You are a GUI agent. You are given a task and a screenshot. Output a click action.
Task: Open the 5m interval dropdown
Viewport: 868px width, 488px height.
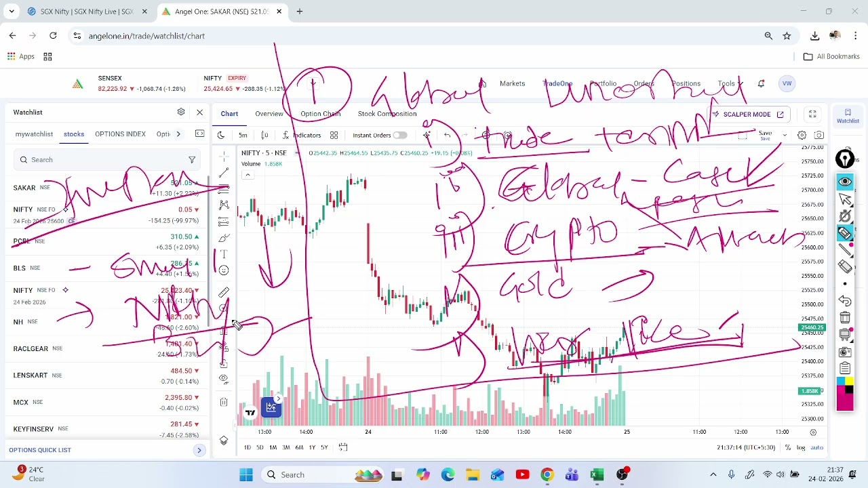pyautogui.click(x=243, y=136)
